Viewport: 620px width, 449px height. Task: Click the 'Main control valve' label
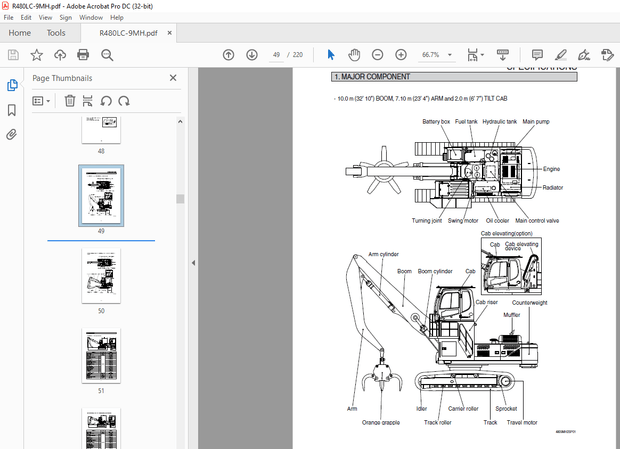tap(537, 221)
